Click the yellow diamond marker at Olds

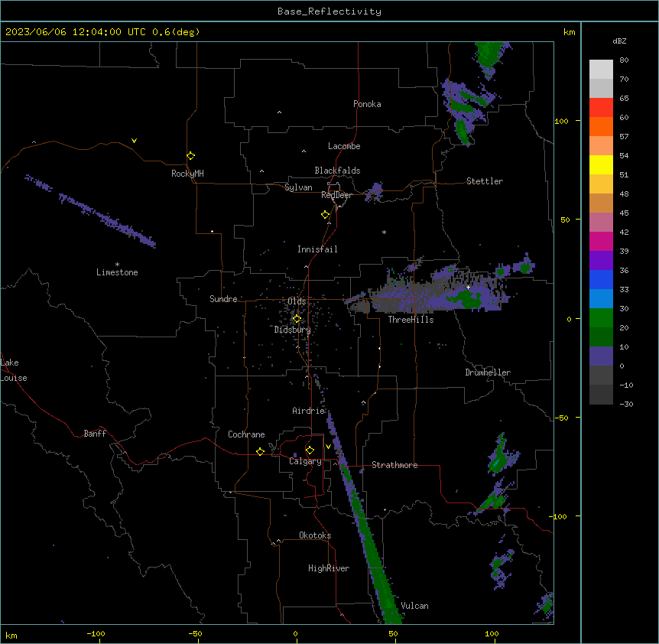point(297,319)
